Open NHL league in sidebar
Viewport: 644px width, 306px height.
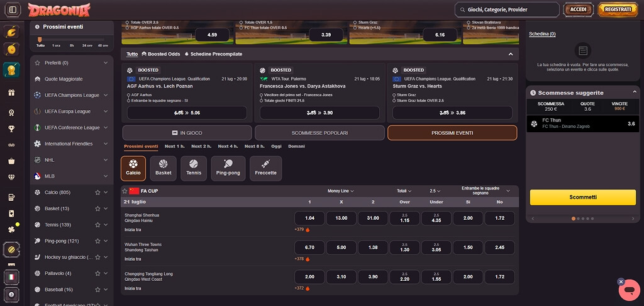(x=72, y=160)
